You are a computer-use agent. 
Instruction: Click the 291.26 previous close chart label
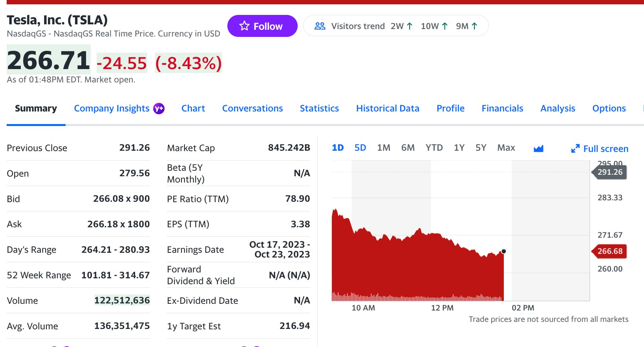(609, 172)
